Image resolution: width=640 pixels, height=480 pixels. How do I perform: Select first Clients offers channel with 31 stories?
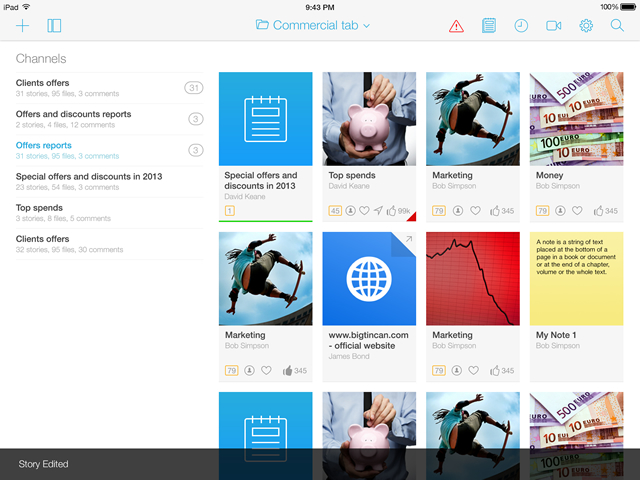[x=109, y=88]
